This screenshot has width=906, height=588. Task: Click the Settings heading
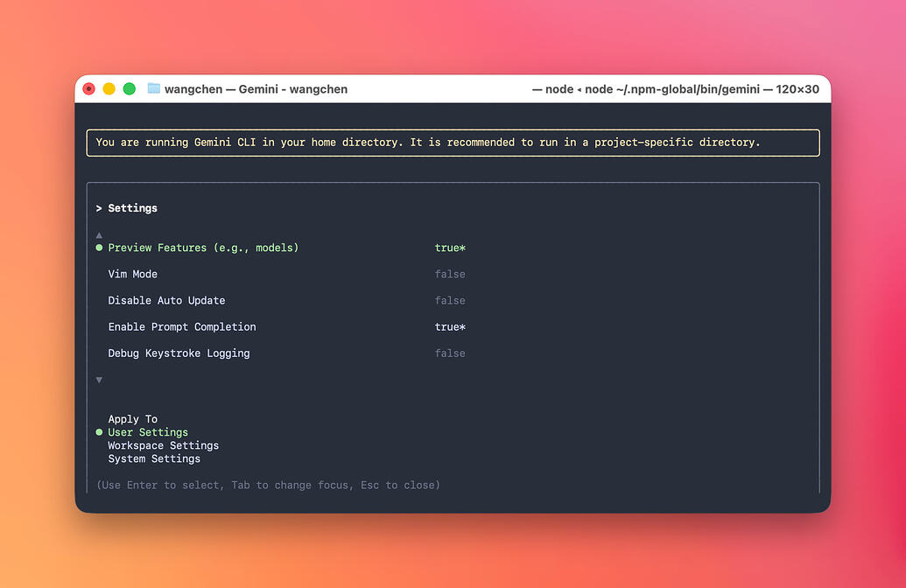132,208
